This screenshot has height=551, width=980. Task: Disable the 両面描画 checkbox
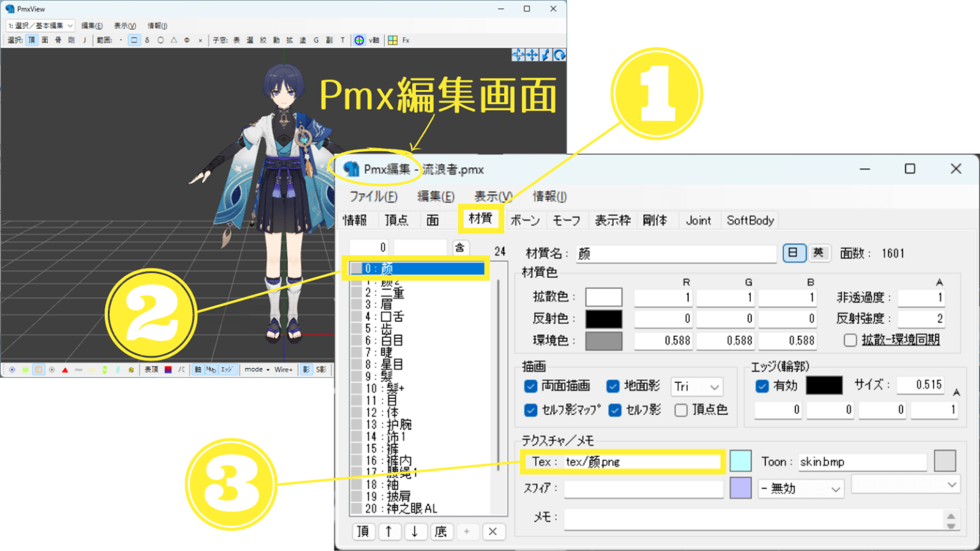531,386
